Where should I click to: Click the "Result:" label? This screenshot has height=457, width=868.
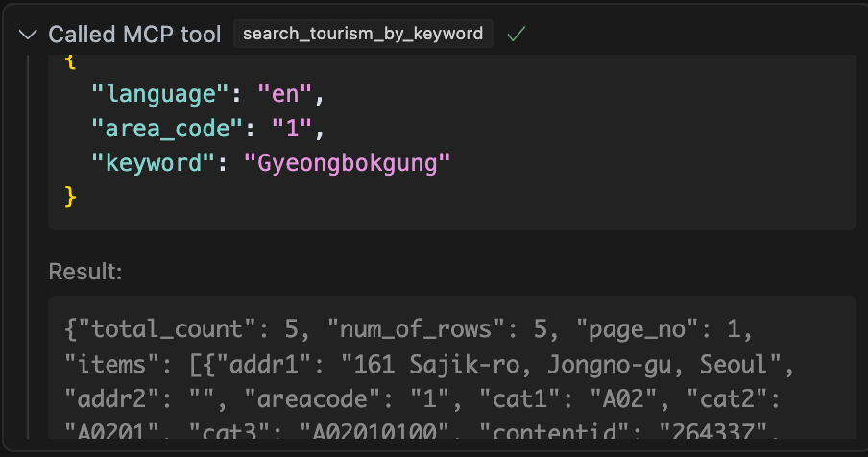(85, 272)
